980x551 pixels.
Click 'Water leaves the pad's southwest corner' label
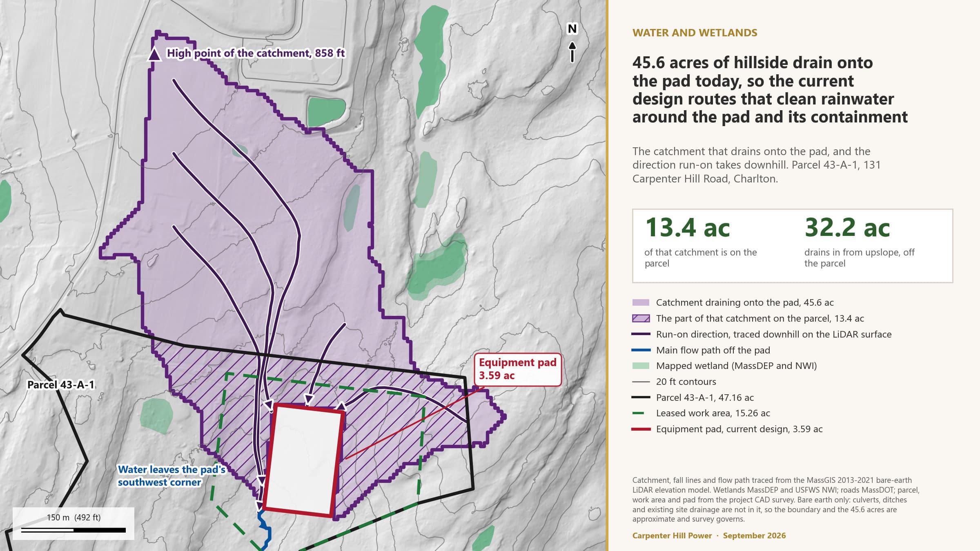tap(171, 476)
